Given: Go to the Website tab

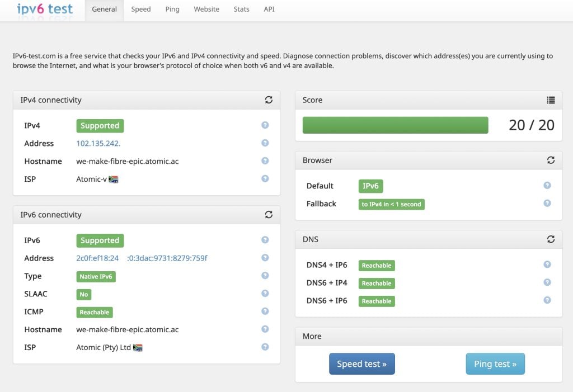Looking at the screenshot, I should (206, 9).
